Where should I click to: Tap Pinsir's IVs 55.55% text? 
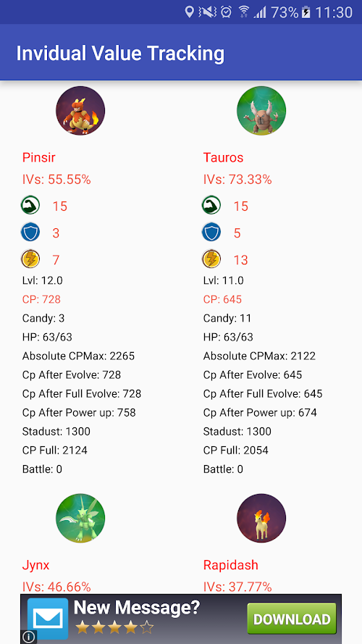(x=56, y=180)
